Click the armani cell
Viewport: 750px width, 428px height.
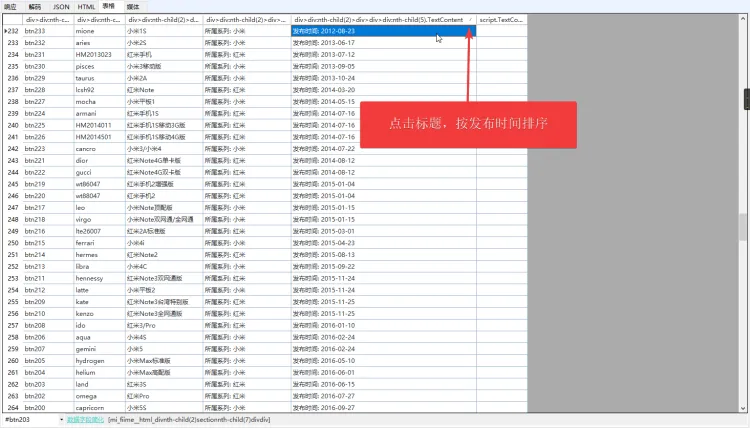point(99,113)
